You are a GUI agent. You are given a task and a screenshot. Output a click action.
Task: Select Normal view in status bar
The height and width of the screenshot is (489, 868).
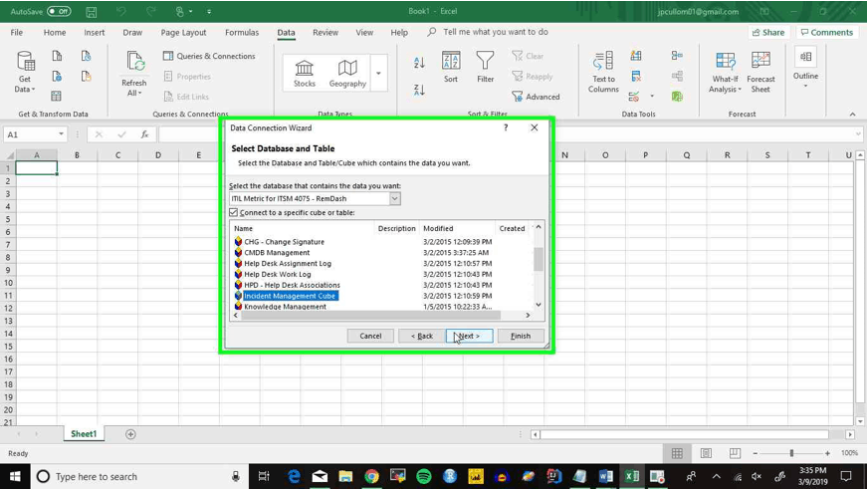(677, 453)
